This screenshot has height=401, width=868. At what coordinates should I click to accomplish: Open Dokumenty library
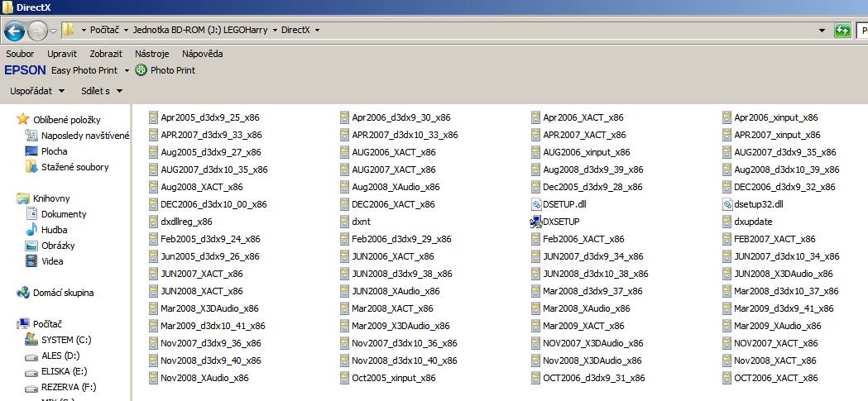click(56, 214)
